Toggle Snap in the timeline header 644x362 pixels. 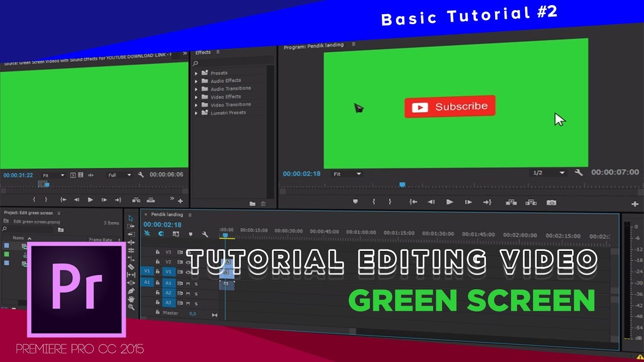click(x=161, y=234)
